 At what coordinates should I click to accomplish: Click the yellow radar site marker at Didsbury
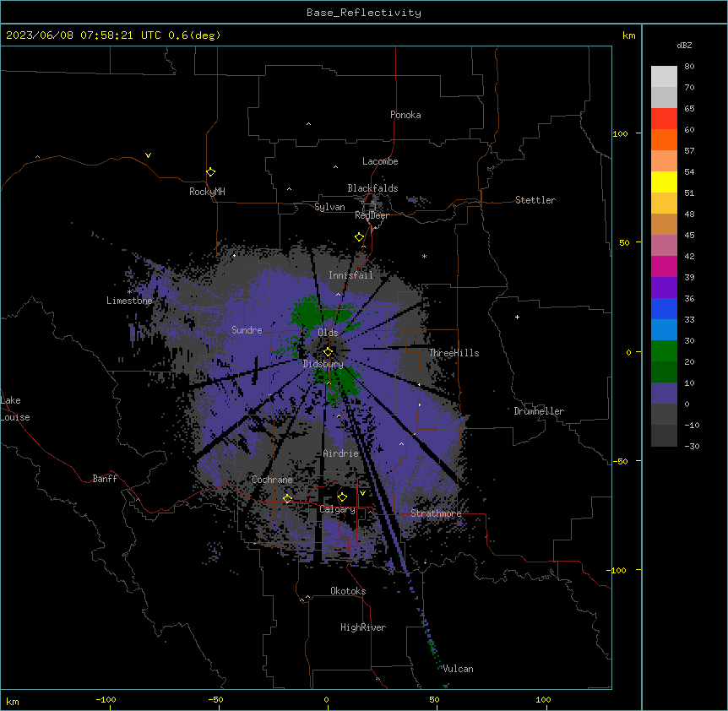(x=328, y=351)
